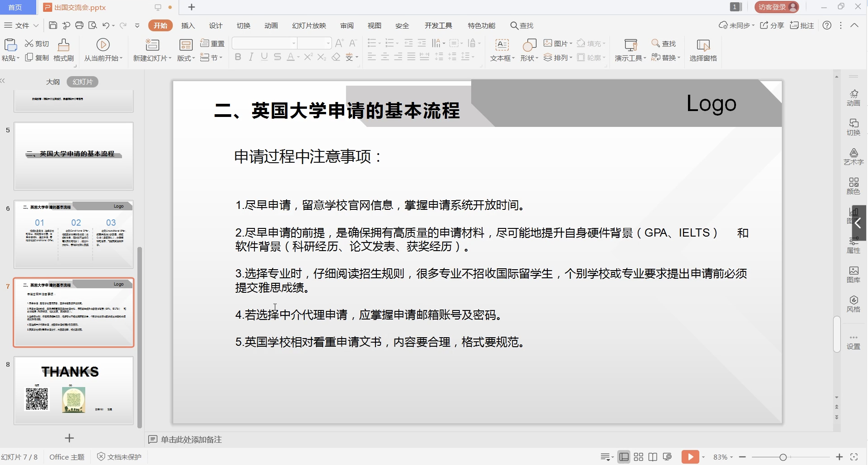
Task: Switch to Outline (大纲) panel tab
Action: coord(53,82)
